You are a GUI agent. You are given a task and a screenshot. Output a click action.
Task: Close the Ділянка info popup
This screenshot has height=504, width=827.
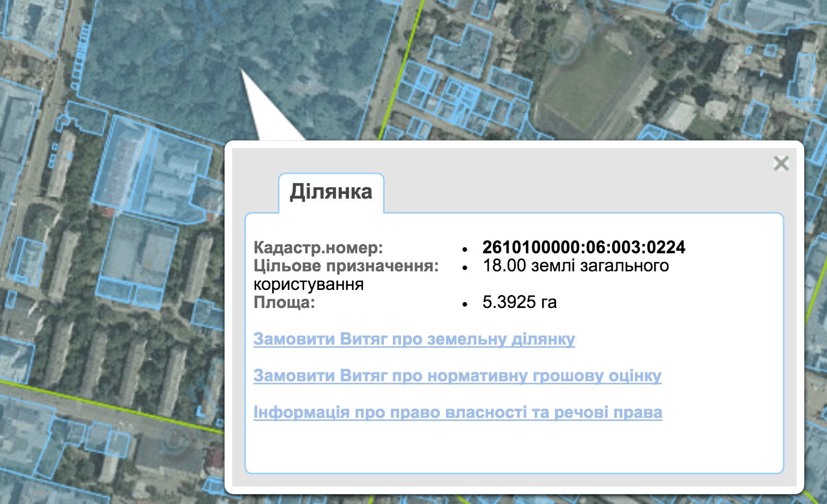(x=781, y=164)
